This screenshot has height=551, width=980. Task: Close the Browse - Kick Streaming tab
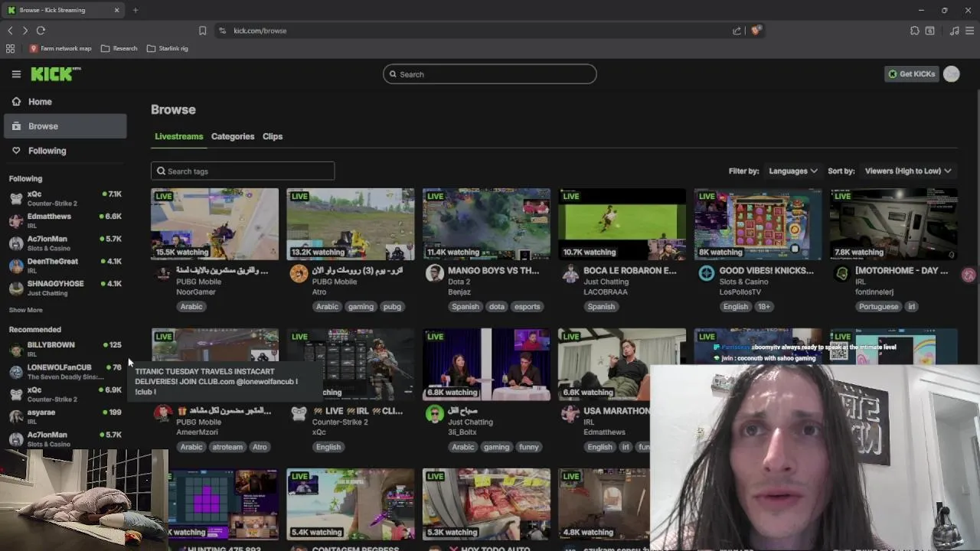[117, 10]
